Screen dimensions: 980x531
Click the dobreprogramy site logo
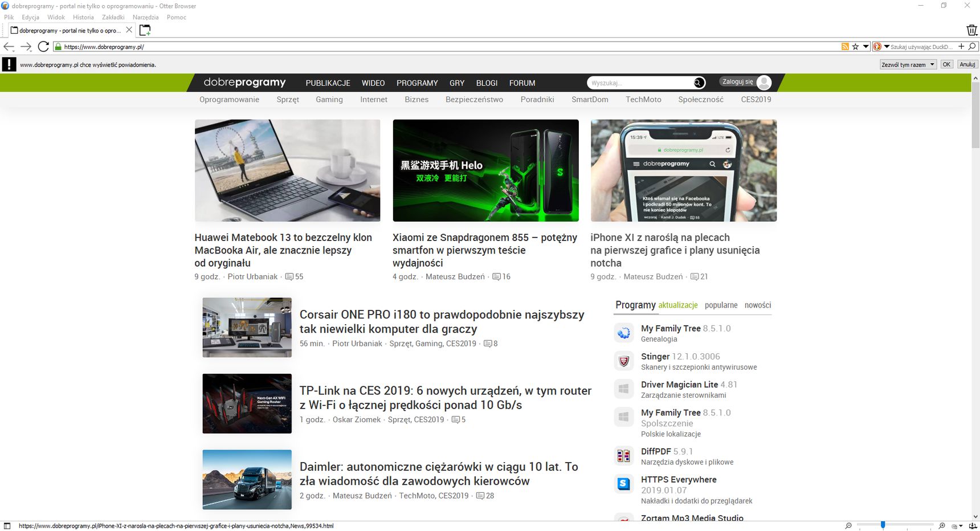pyautogui.click(x=244, y=82)
